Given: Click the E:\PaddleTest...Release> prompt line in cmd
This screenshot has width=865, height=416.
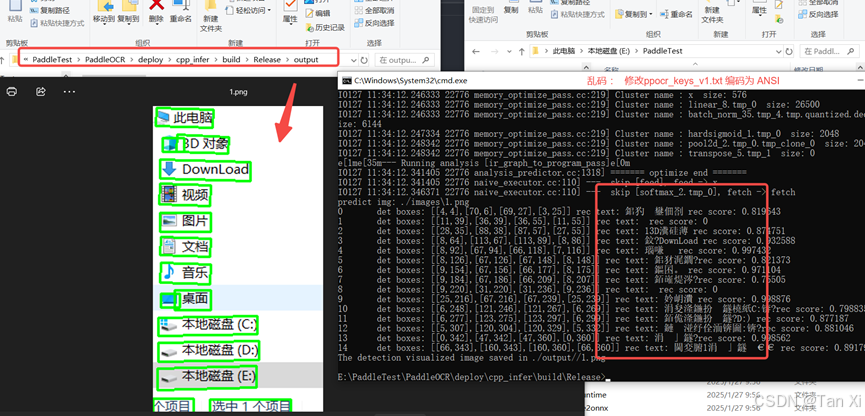Looking at the screenshot, I should click(x=471, y=377).
